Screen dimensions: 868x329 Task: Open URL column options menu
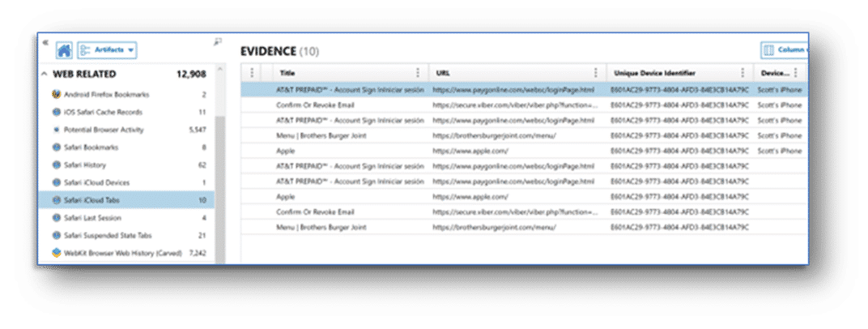tap(596, 73)
